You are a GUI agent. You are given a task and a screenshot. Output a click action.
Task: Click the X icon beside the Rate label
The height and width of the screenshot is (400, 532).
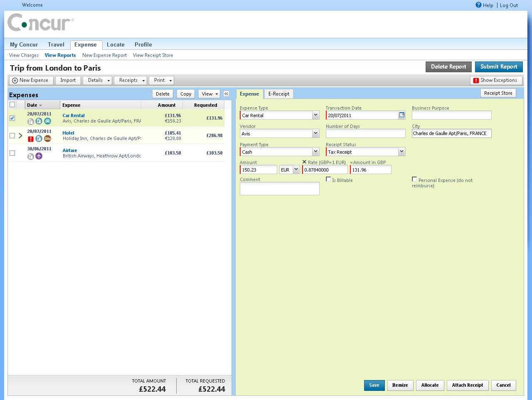click(304, 162)
